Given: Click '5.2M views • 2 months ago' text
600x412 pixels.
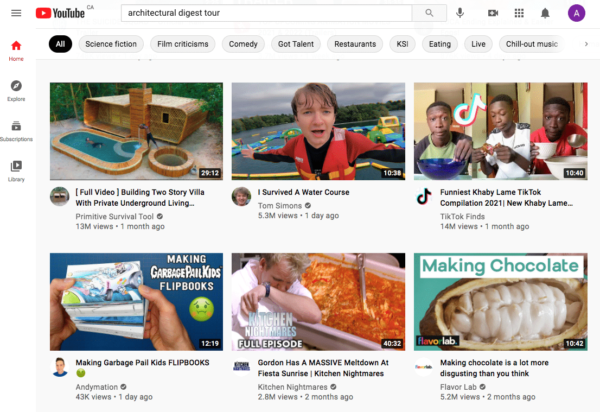Looking at the screenshot, I should pyautogui.click(x=488, y=397).
